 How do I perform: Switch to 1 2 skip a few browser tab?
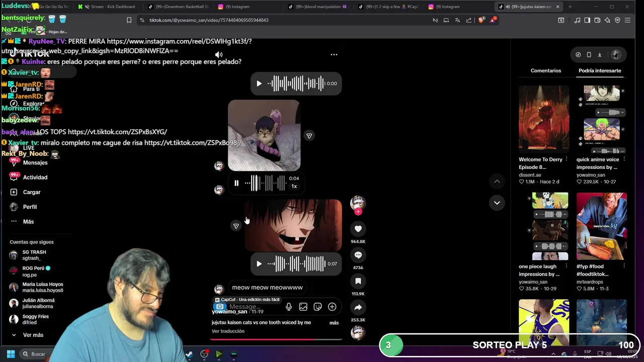389,7
